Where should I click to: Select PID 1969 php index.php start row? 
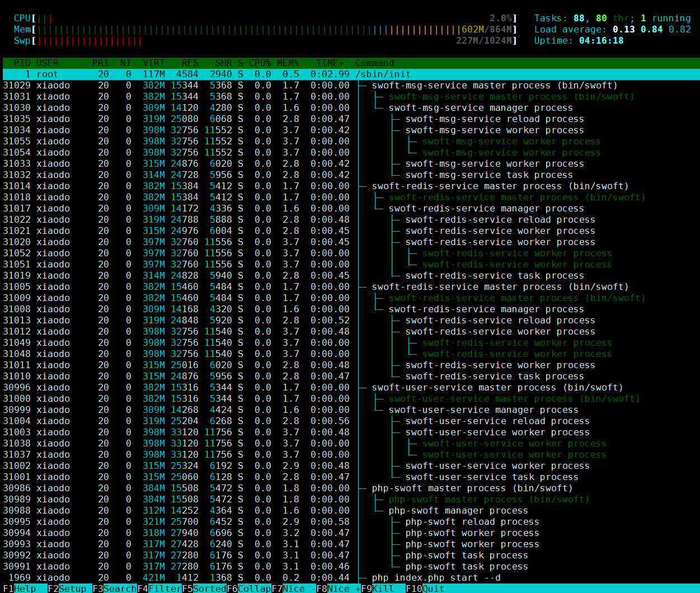coord(351,577)
